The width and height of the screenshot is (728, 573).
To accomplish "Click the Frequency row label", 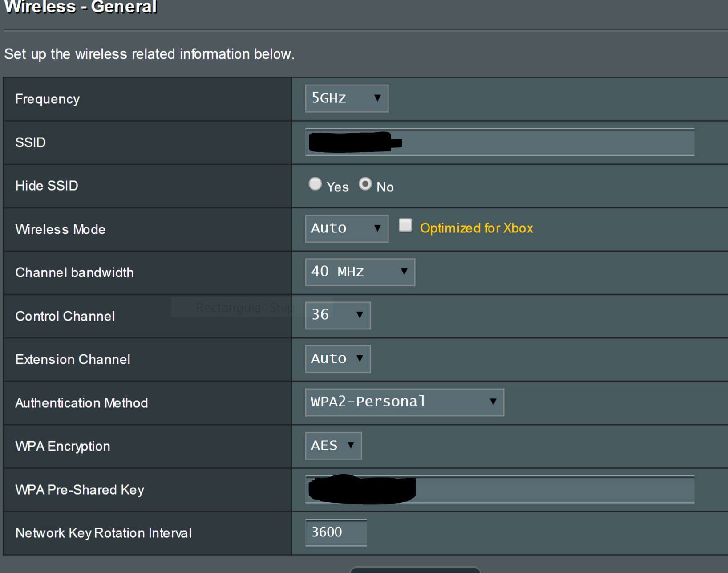I will tap(48, 99).
